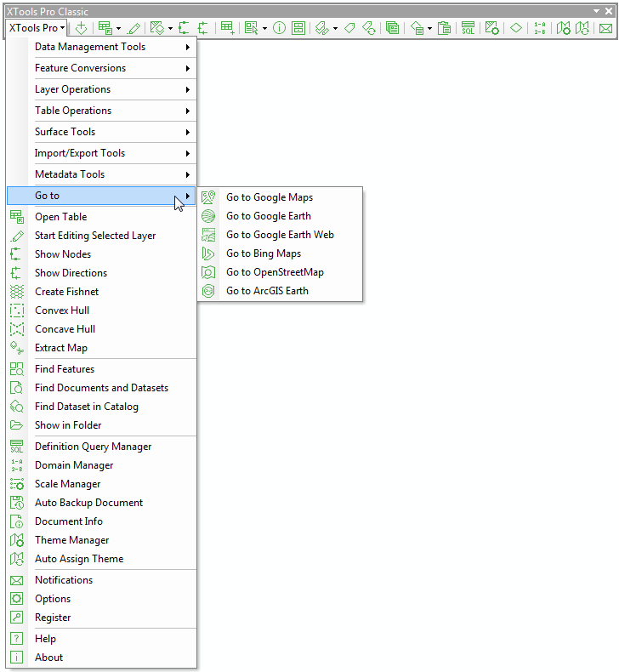This screenshot has height=672, width=619.
Task: Open the toolbar options arrow in title bar
Action: point(596,11)
